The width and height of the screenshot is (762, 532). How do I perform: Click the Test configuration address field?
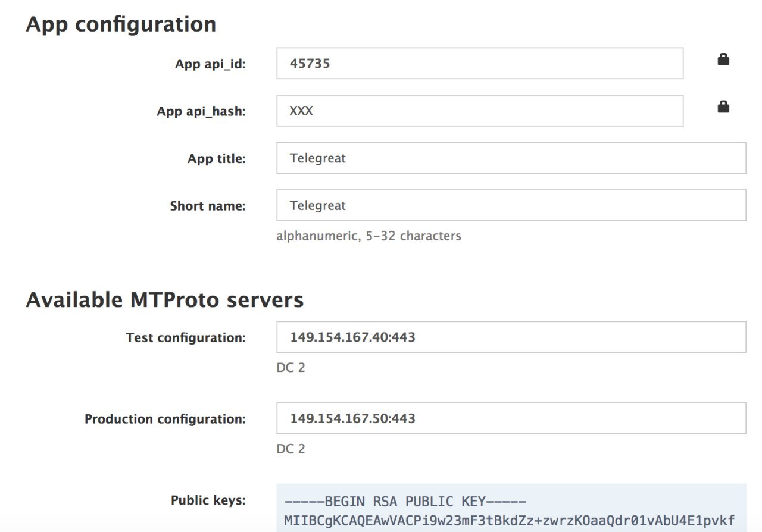point(511,337)
